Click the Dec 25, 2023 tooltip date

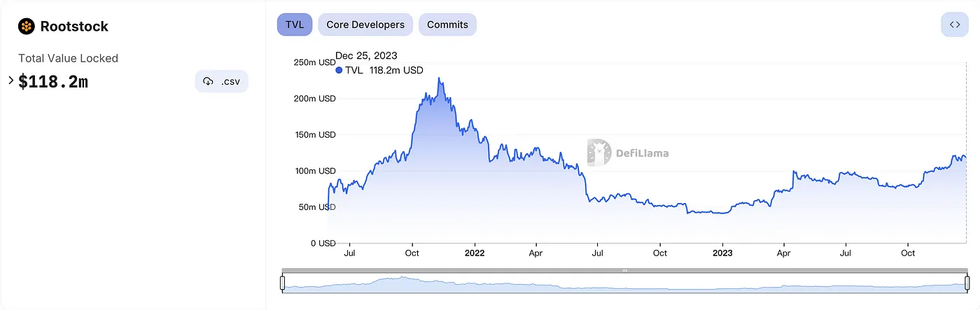tap(366, 55)
